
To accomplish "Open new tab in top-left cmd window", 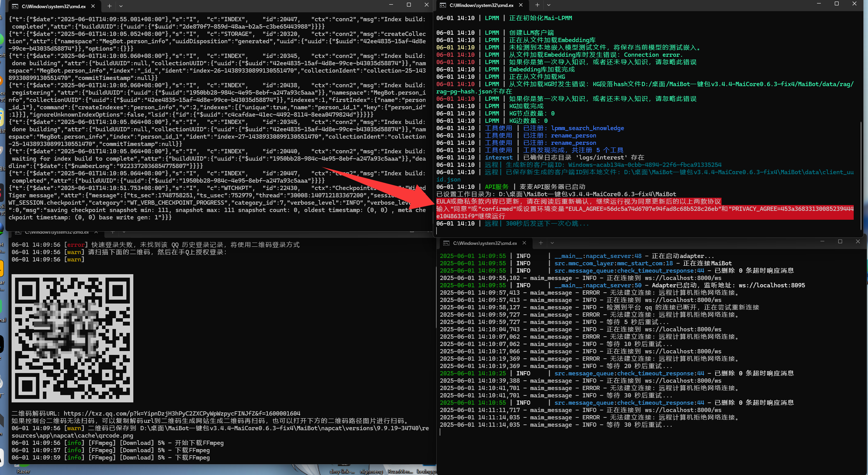I will (x=109, y=6).
